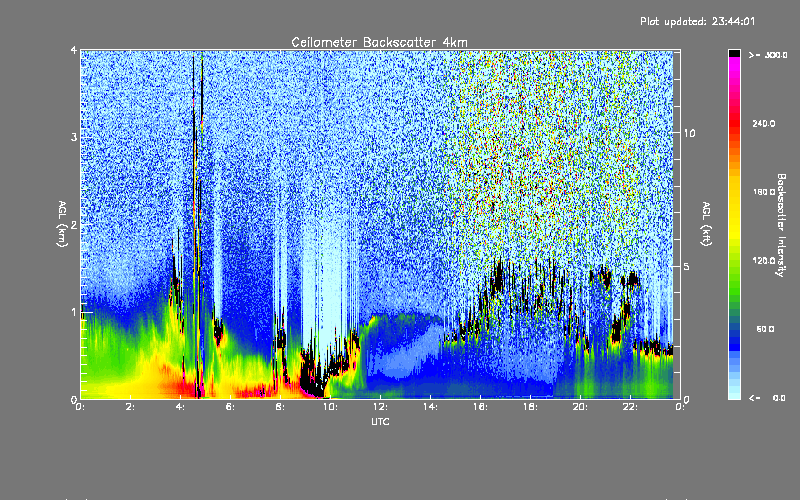Click the left axis tick label '4'

[74, 51]
